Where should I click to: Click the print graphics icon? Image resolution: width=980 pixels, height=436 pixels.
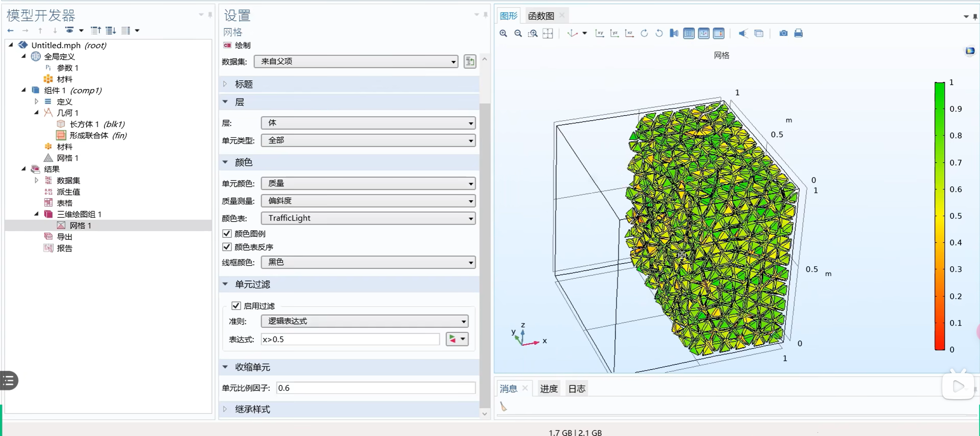[x=798, y=34]
